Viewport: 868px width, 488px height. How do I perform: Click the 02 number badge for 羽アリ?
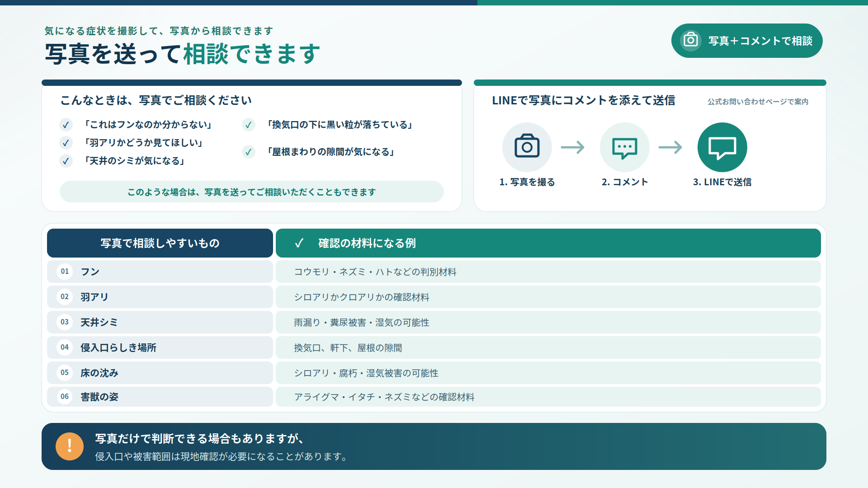coord(65,297)
